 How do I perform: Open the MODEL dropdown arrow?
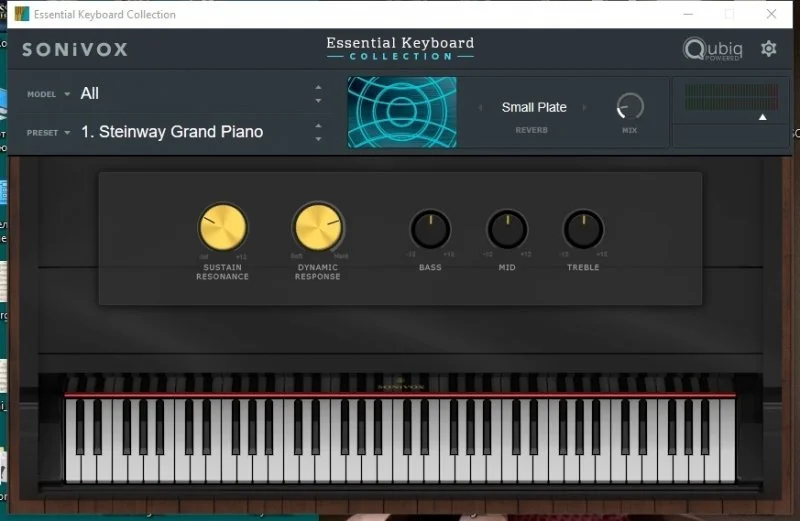click(x=67, y=94)
